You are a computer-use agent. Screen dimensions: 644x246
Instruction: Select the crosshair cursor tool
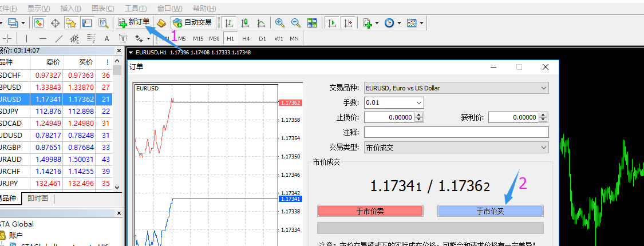[7, 38]
